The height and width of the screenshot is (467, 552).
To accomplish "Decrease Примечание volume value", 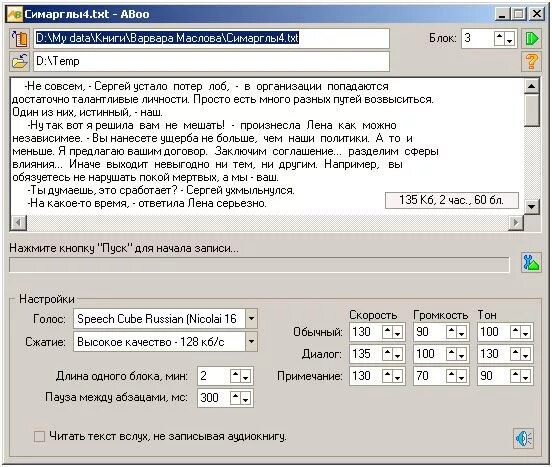I will 462,376.
